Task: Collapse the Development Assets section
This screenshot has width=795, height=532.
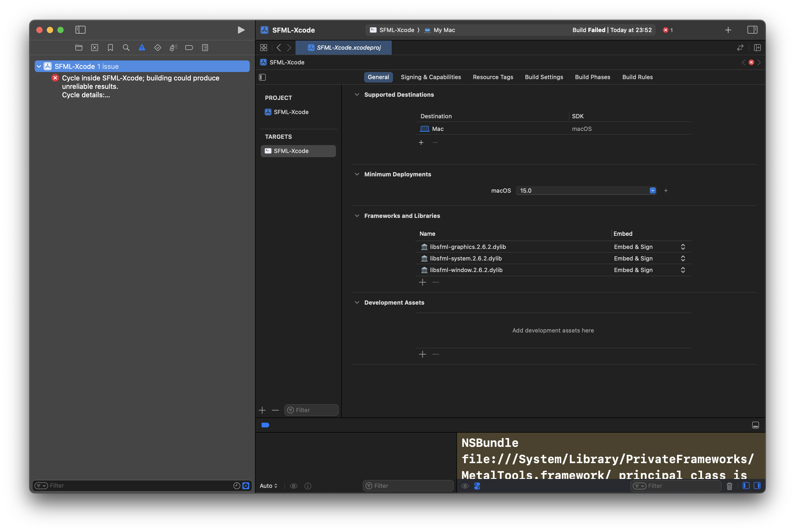Action: [356, 302]
